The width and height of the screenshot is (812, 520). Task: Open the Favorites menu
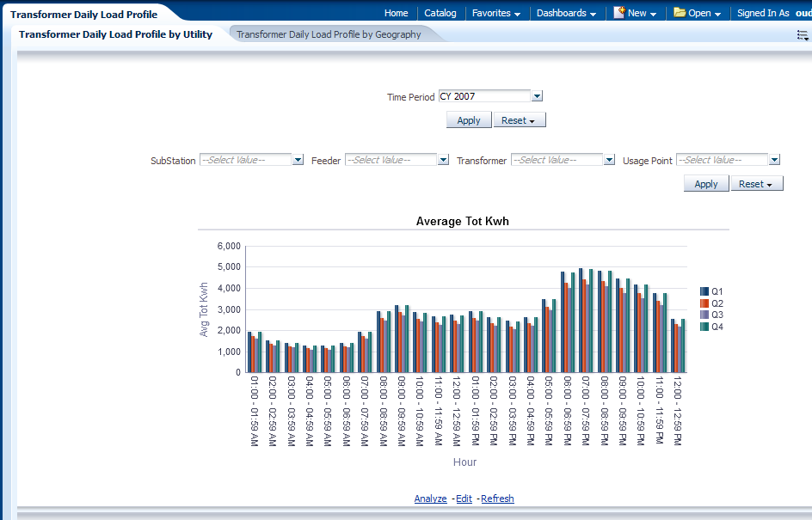[496, 13]
